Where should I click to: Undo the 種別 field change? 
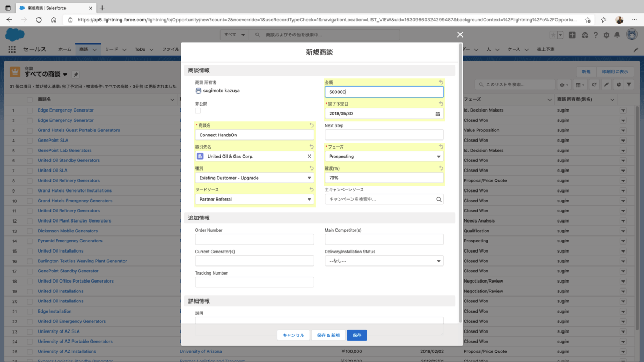pos(312,168)
